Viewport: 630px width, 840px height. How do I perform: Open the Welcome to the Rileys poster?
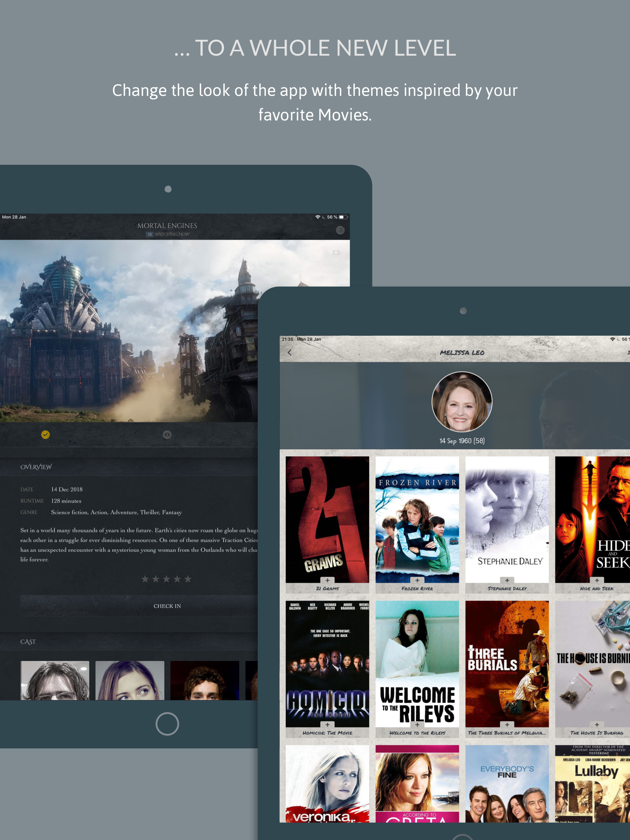click(x=417, y=664)
